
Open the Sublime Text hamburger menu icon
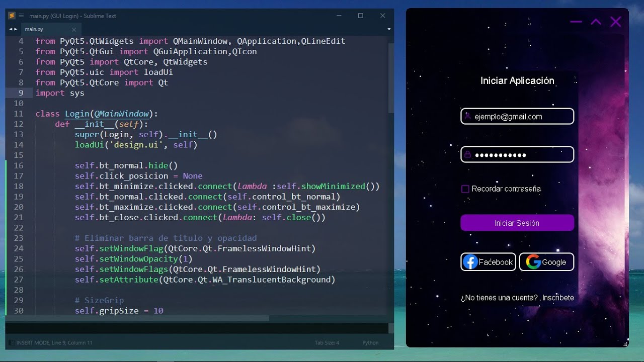[21, 16]
